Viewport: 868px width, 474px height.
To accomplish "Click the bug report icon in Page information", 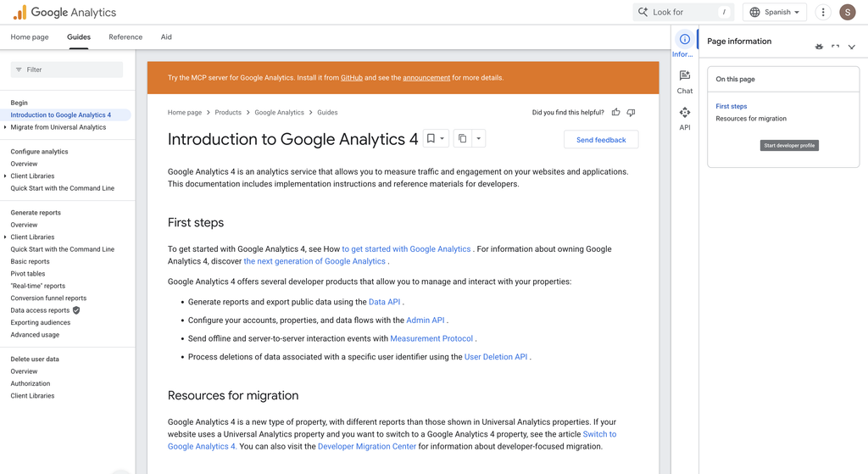I will pyautogui.click(x=819, y=47).
